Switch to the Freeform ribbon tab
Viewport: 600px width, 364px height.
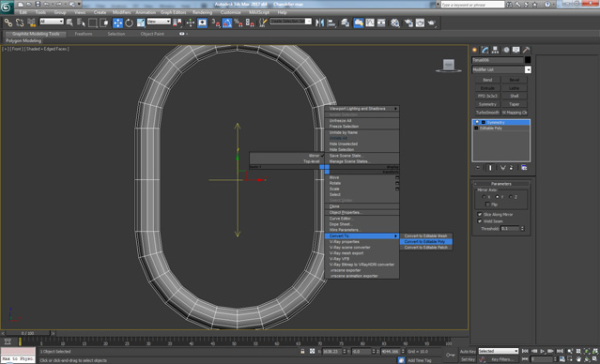point(84,34)
